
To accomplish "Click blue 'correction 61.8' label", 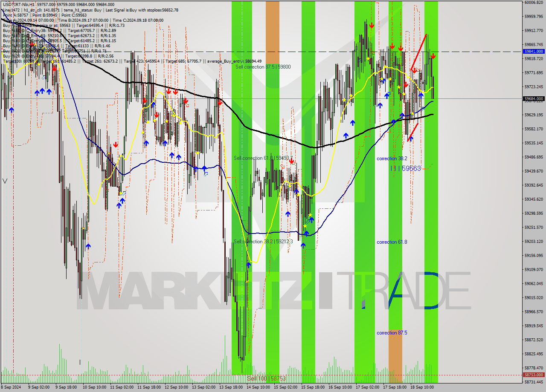I will coord(392,242).
